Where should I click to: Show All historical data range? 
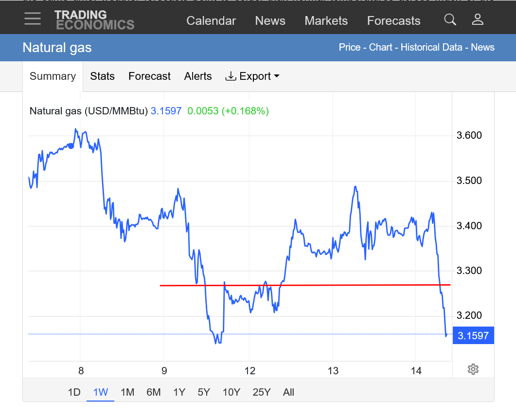pyautogui.click(x=288, y=392)
